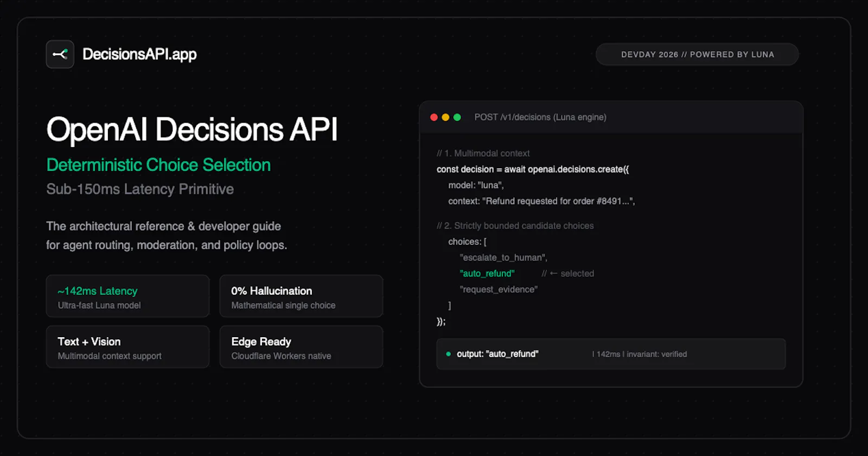Click the 'architectural reference & developer guide' line

(x=163, y=226)
